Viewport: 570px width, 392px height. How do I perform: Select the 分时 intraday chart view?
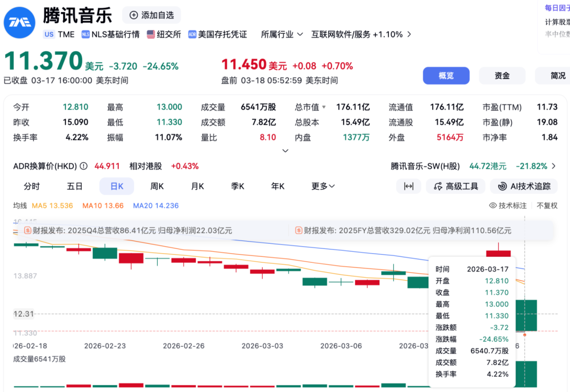pos(32,186)
